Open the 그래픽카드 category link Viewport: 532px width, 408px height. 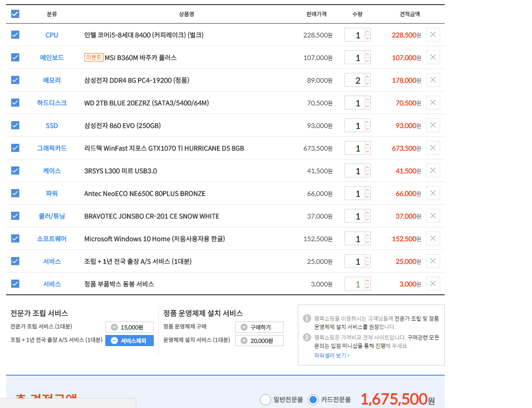pyautogui.click(x=52, y=148)
